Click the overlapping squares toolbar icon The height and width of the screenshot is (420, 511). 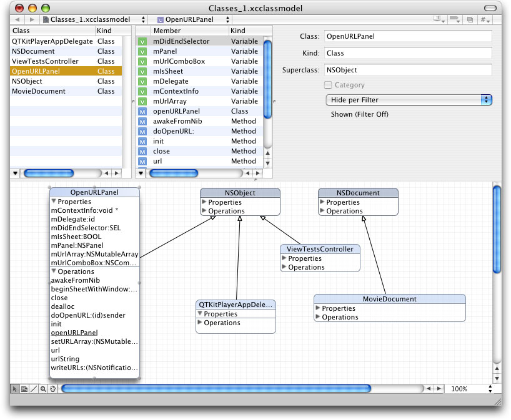469,19
